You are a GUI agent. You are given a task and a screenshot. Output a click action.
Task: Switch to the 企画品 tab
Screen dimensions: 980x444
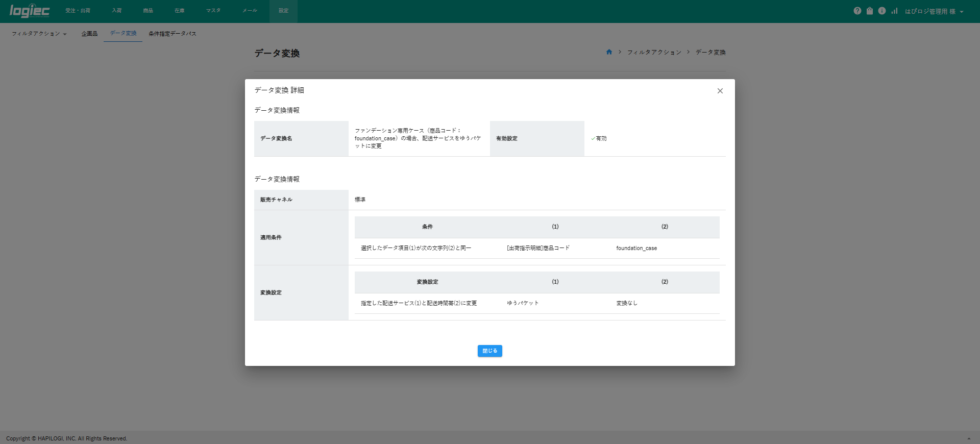(x=89, y=34)
